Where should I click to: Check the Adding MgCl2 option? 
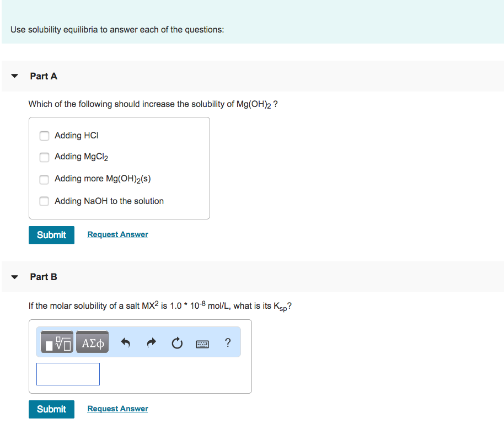[44, 157]
